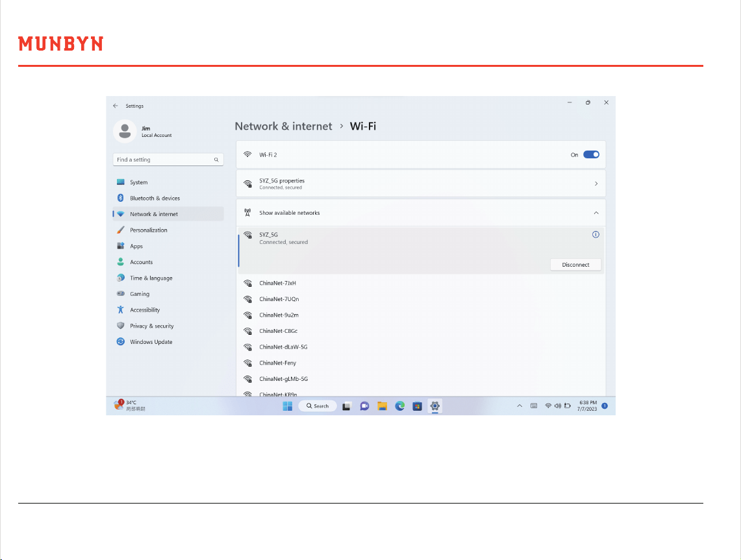
Task: Click antenna icon next to Show available networks
Action: point(247,213)
